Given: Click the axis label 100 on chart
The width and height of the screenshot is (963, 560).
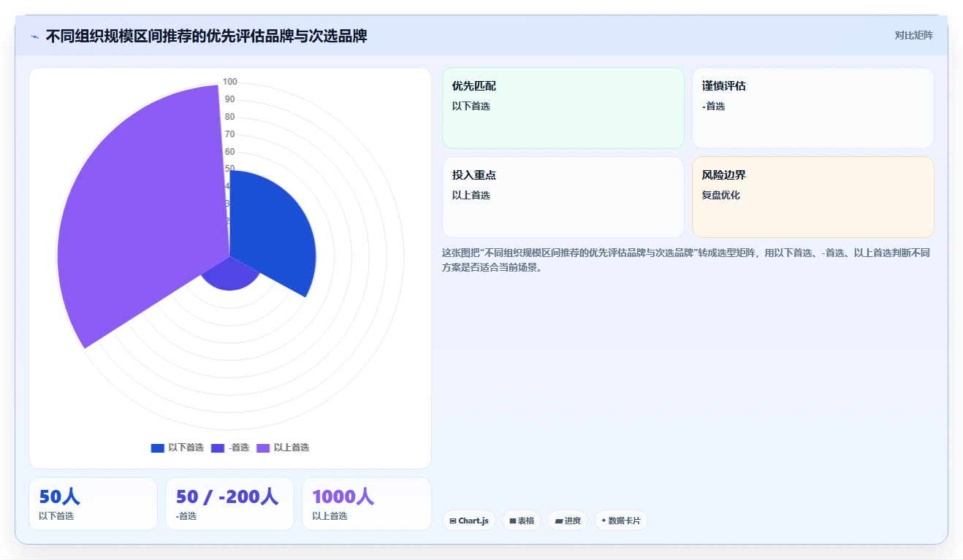Looking at the screenshot, I should [x=230, y=82].
